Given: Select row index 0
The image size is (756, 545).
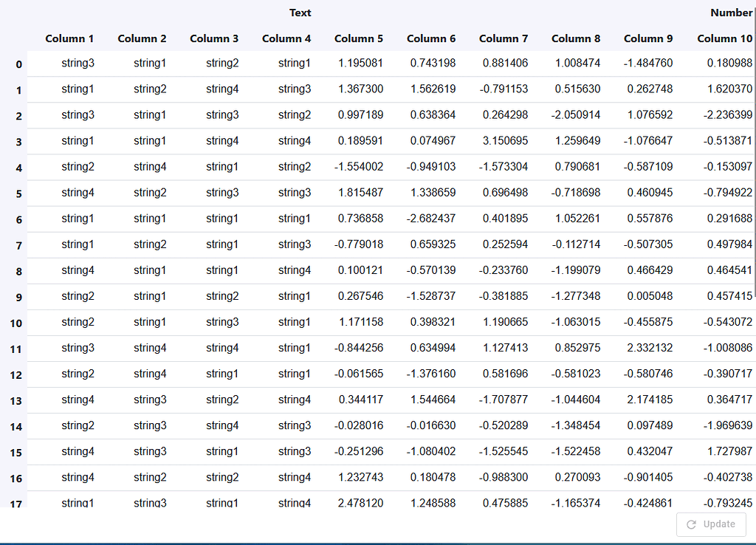Looking at the screenshot, I should (18, 64).
